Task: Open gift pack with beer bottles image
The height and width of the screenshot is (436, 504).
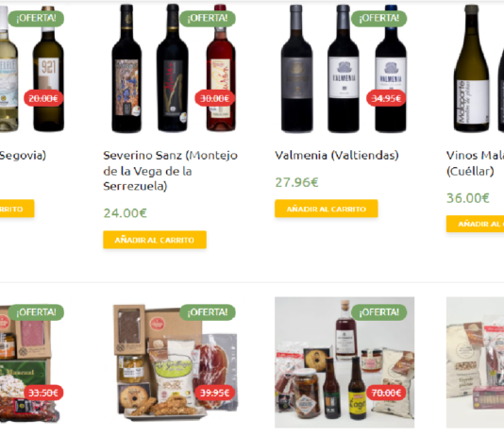Action: pyautogui.click(x=344, y=362)
